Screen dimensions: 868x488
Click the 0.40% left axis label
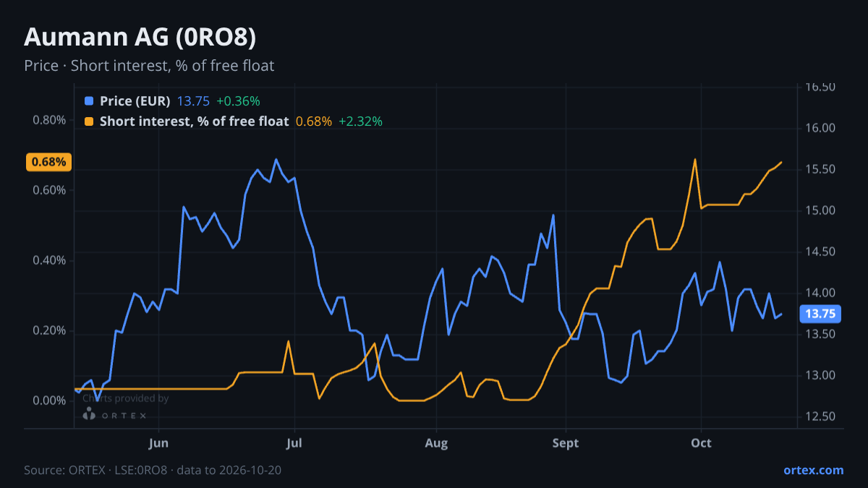pos(49,260)
